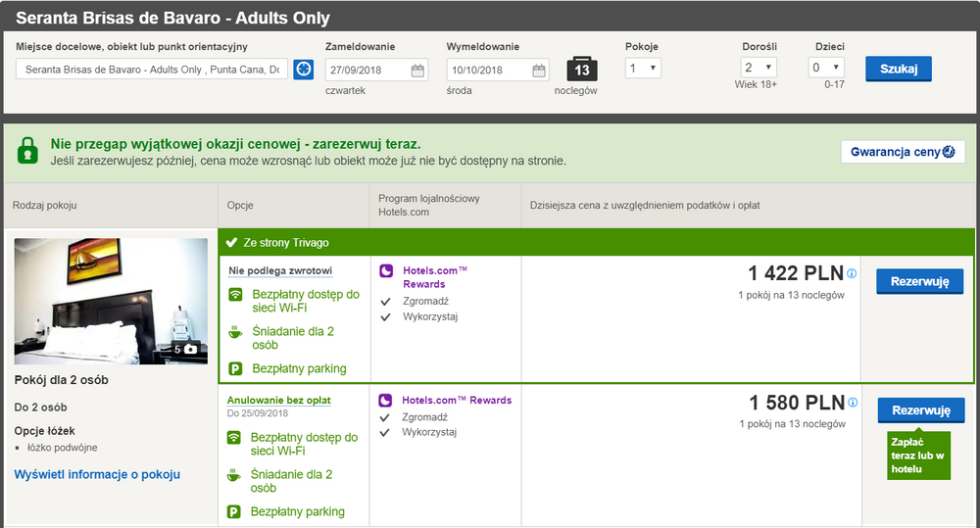The width and height of the screenshot is (980, 528).
Task: Click the Wymeldowanie date field 10/10/2018
Action: click(x=498, y=70)
